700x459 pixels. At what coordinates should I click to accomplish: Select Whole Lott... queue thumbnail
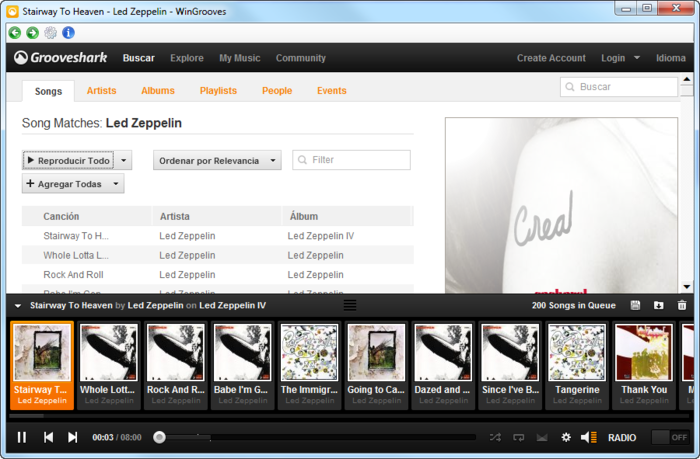tap(109, 365)
